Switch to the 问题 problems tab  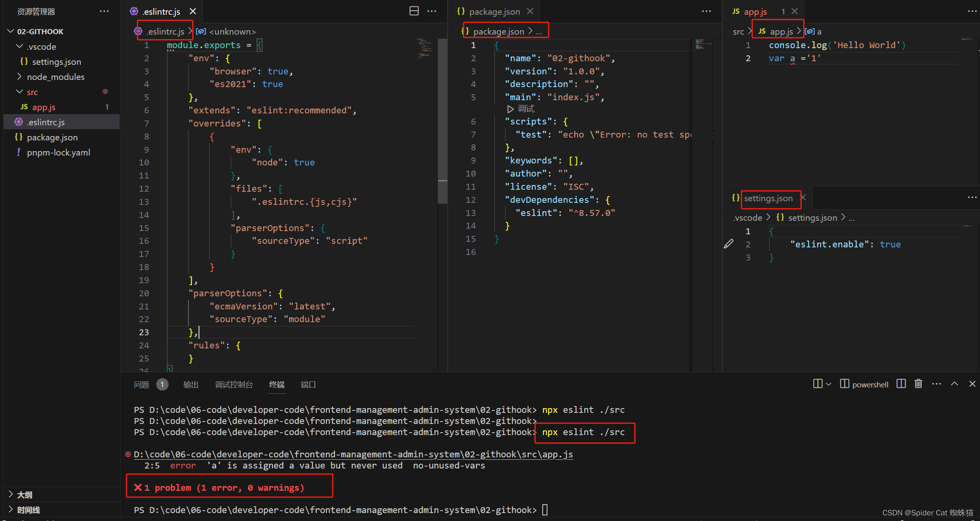coord(142,385)
